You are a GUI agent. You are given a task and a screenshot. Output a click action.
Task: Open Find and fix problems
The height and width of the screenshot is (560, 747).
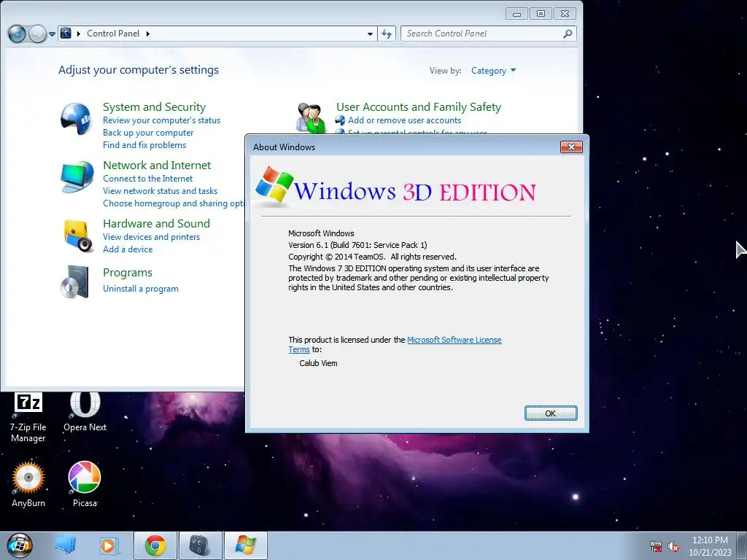pyautogui.click(x=144, y=145)
